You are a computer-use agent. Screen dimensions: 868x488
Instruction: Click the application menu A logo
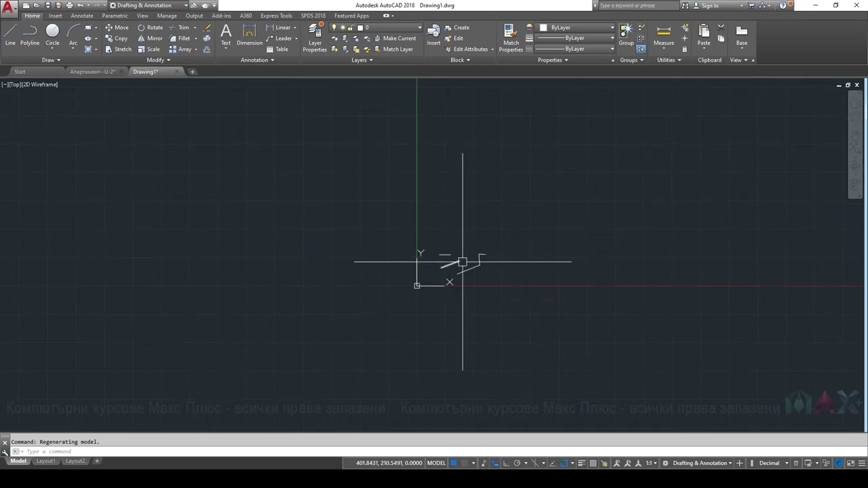click(8, 8)
